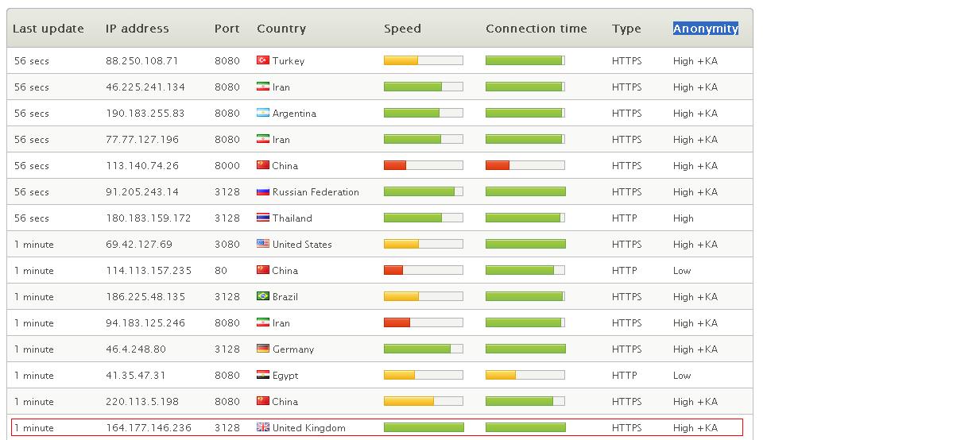Select IP address 41.35.47.31

click(136, 376)
